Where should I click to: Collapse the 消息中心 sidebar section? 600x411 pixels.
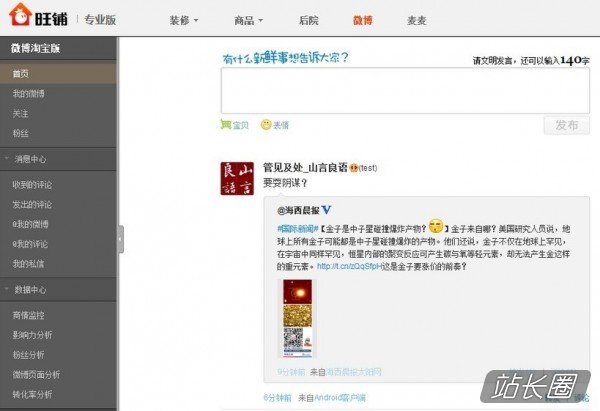point(7,158)
